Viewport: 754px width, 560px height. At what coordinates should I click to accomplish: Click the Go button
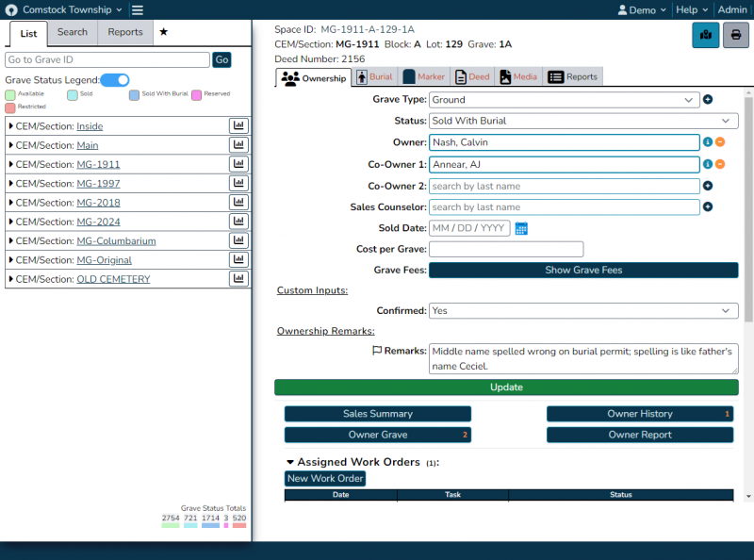(x=221, y=59)
